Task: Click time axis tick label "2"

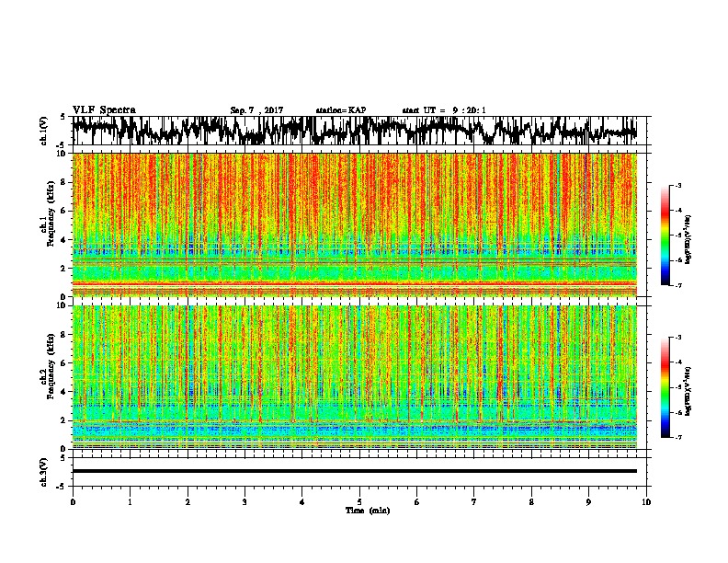Action: [x=188, y=502]
